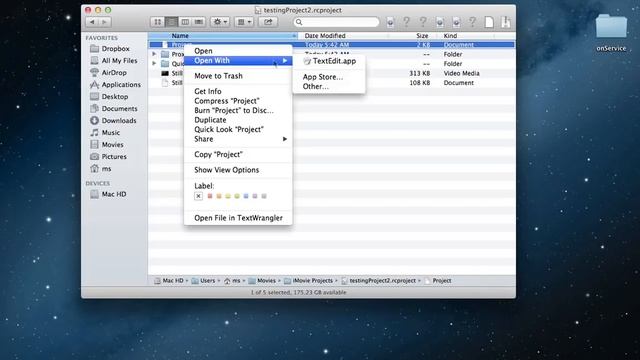Sort by the Size column header
Image resolution: width=640 pixels, height=360 pixels.
[412, 36]
